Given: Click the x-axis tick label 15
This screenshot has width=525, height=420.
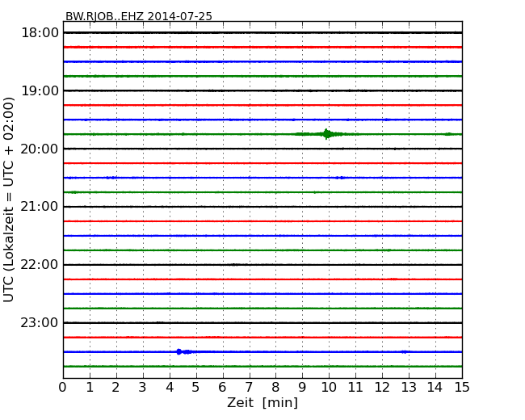Looking at the screenshot, I should click(x=462, y=388).
